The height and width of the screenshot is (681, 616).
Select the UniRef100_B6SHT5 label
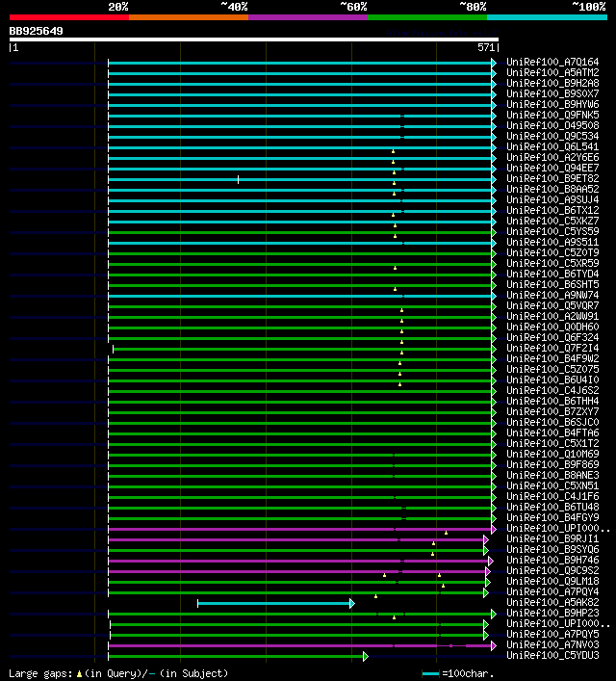point(552,284)
